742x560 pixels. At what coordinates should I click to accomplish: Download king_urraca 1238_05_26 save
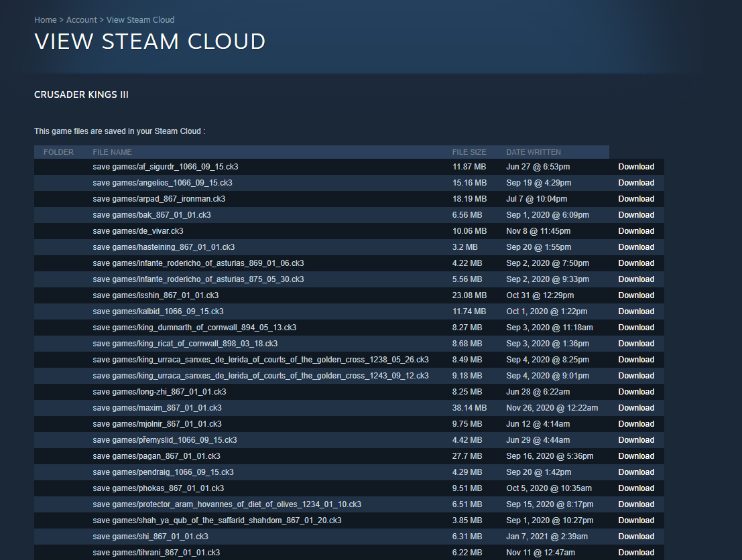tap(636, 360)
